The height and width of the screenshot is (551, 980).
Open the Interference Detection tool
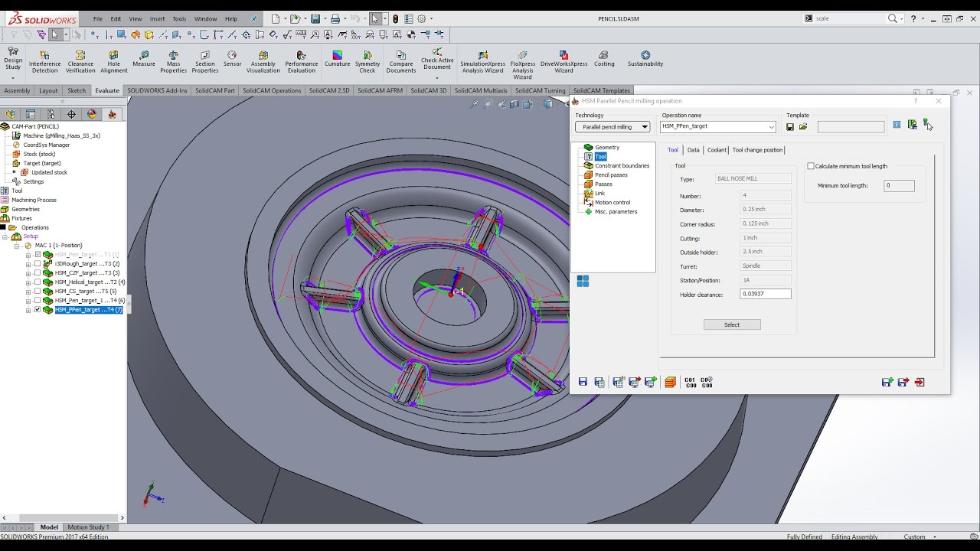[44, 62]
